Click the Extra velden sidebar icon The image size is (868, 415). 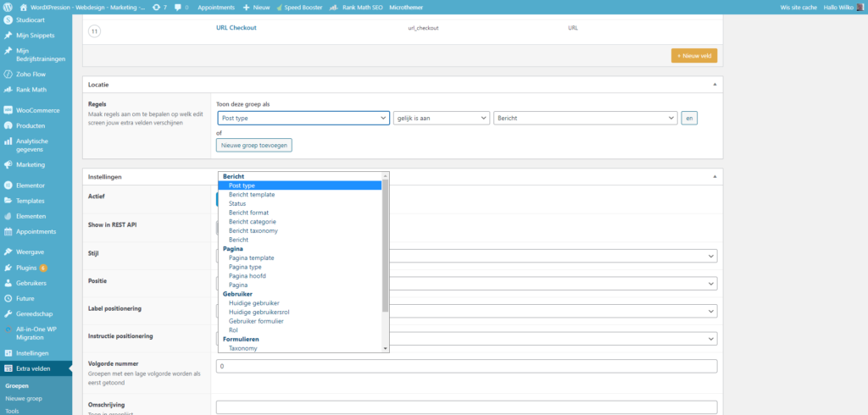point(8,368)
